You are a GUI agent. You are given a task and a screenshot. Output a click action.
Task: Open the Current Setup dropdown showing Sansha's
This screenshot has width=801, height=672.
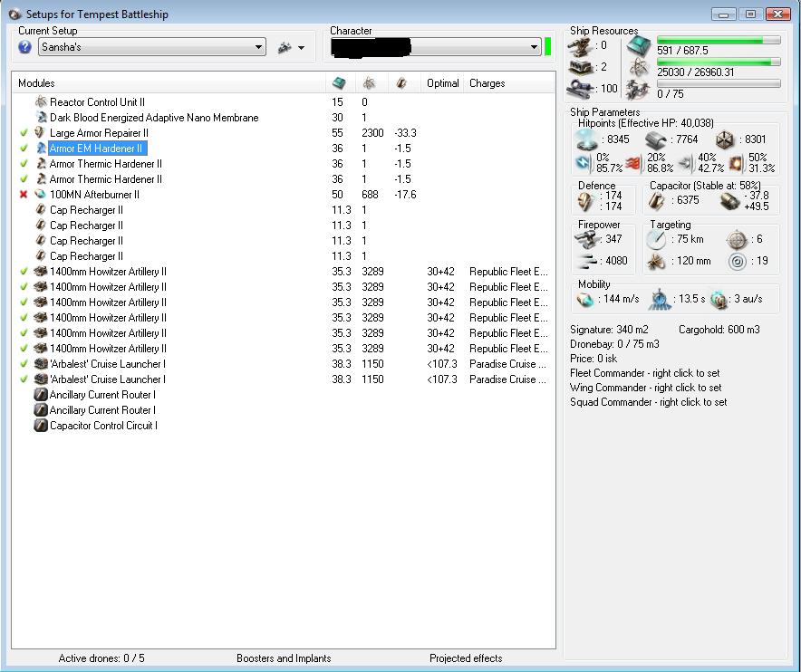pos(151,47)
